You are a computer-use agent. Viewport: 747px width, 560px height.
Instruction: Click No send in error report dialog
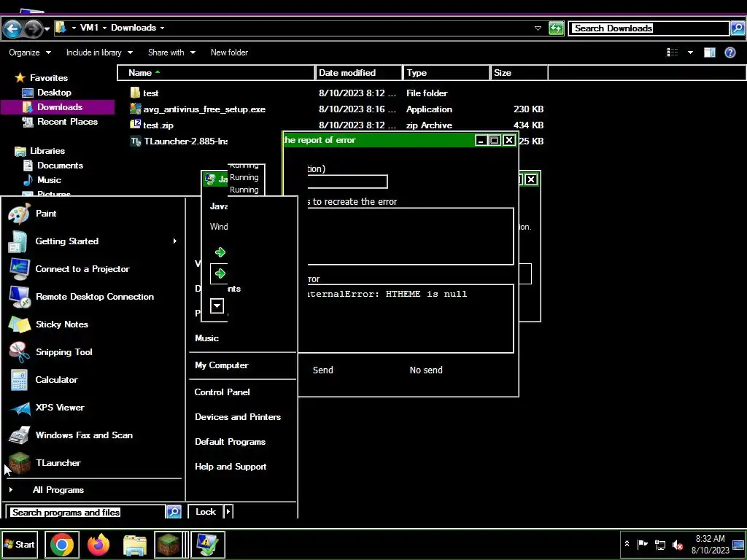[x=426, y=370]
